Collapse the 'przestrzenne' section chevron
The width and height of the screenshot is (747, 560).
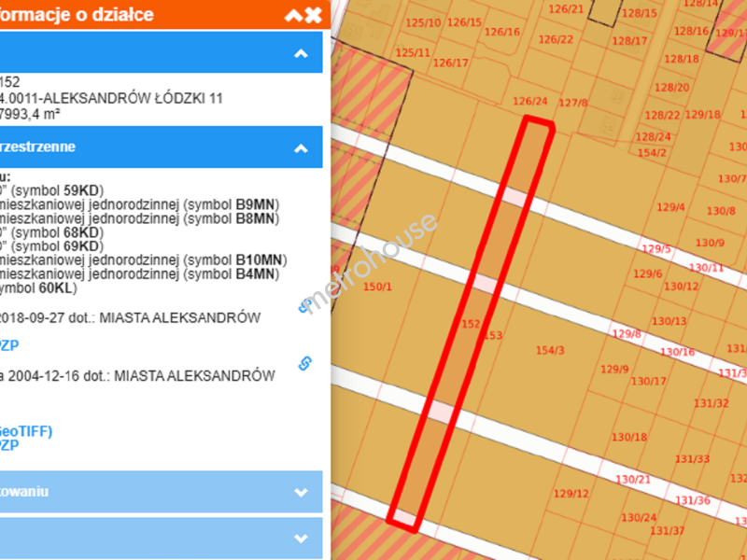pyautogui.click(x=301, y=148)
